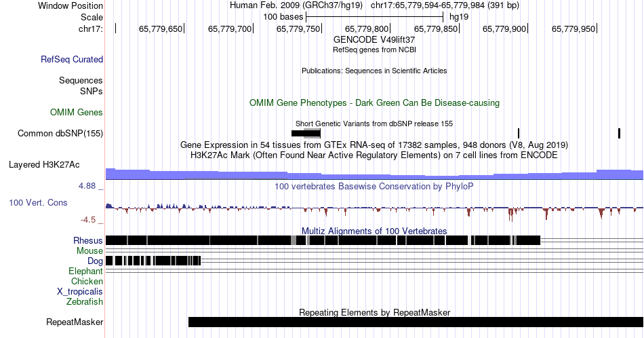
Task: Click the Sequences track label
Action: tap(81, 80)
